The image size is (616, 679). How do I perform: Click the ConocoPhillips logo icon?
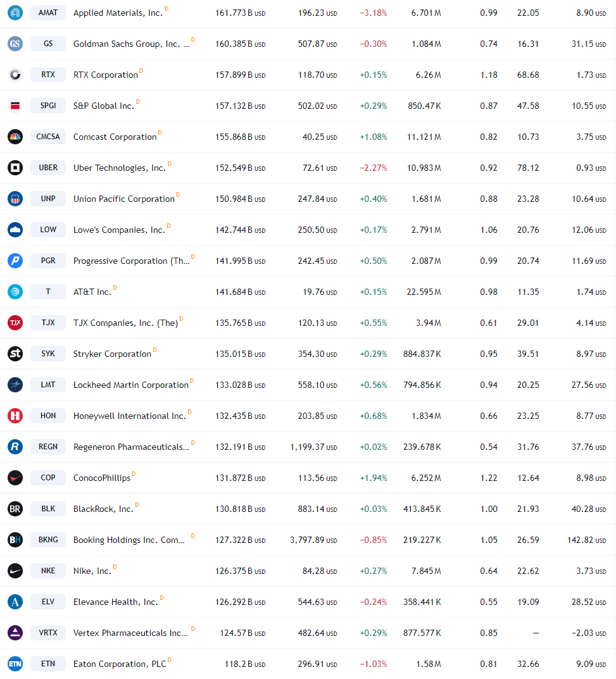15,478
